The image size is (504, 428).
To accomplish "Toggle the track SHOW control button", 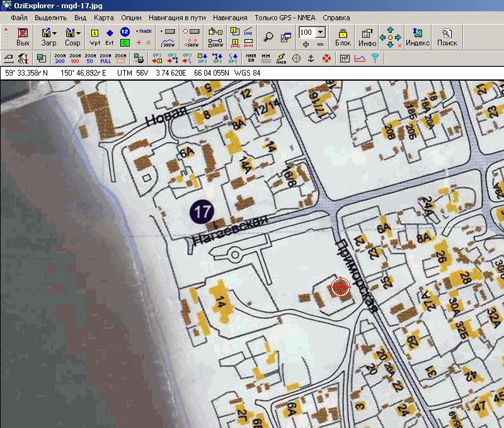I will 168,43.
